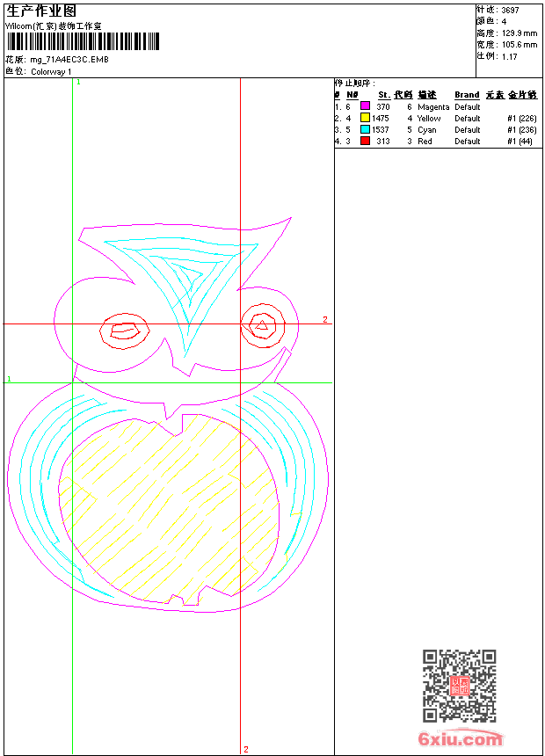The width and height of the screenshot is (545, 756).
Task: Click Default brand in the Red row
Action: coord(468,142)
